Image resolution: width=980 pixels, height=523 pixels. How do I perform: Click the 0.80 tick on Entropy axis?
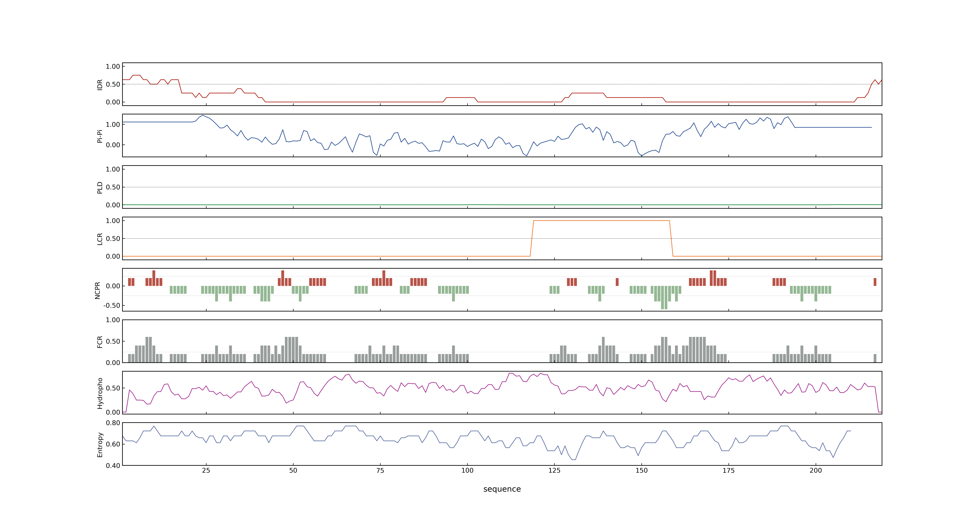tap(113, 423)
